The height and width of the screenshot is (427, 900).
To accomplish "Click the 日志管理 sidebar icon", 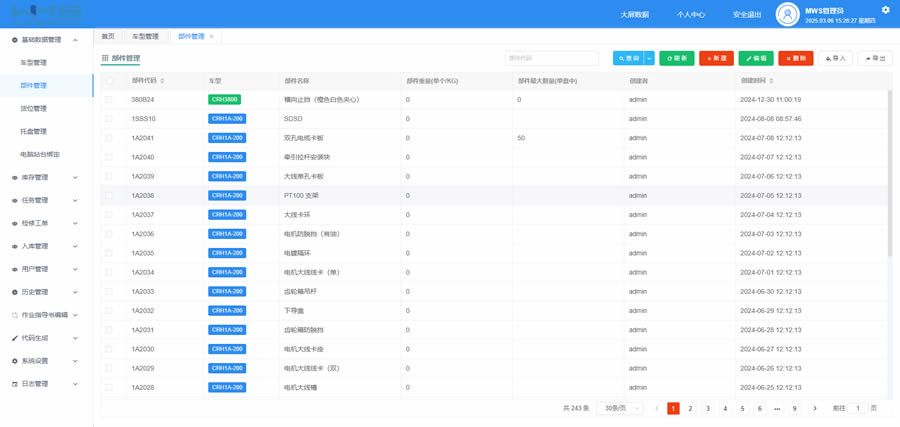I will (15, 384).
